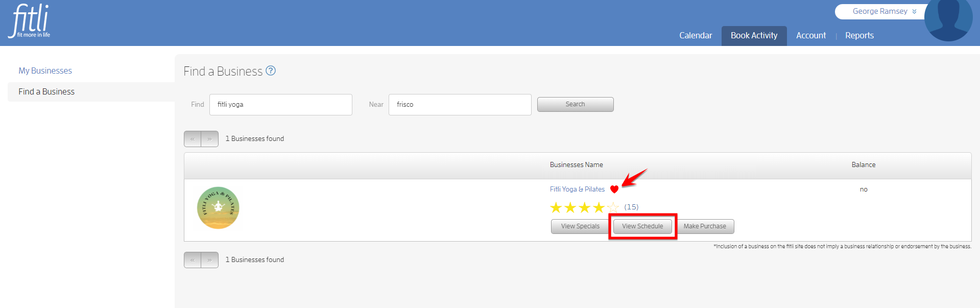Viewport: 980px width, 308px height.
Task: Open the Calendar tab
Action: click(x=695, y=36)
